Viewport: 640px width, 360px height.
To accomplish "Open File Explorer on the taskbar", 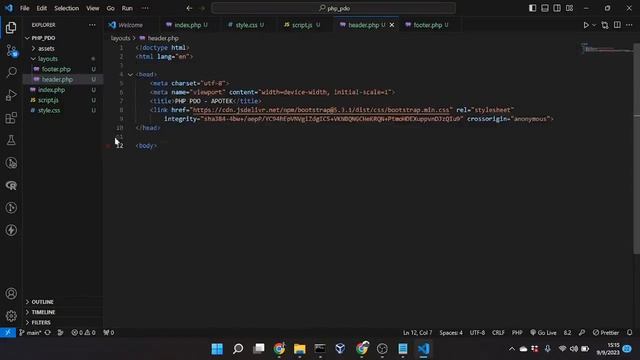I will pyautogui.click(x=300, y=349).
